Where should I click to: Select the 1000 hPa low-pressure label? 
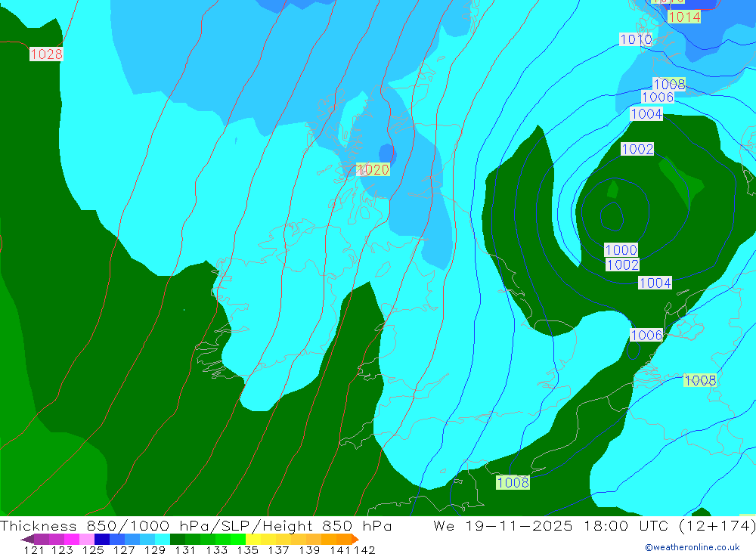pos(621,249)
